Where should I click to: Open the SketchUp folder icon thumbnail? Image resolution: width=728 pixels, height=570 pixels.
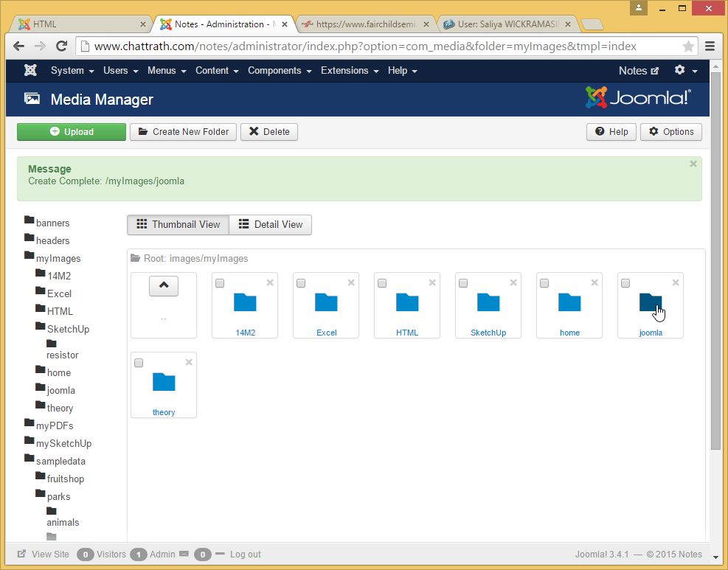point(488,302)
